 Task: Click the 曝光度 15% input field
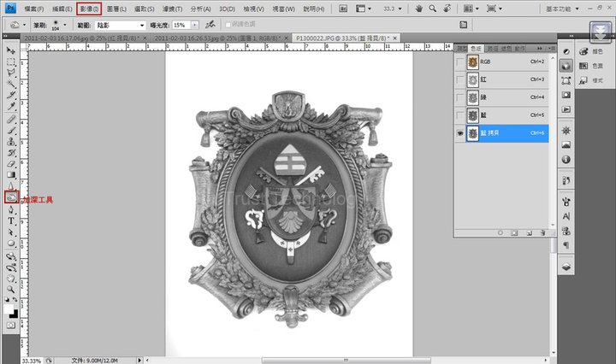point(181,25)
